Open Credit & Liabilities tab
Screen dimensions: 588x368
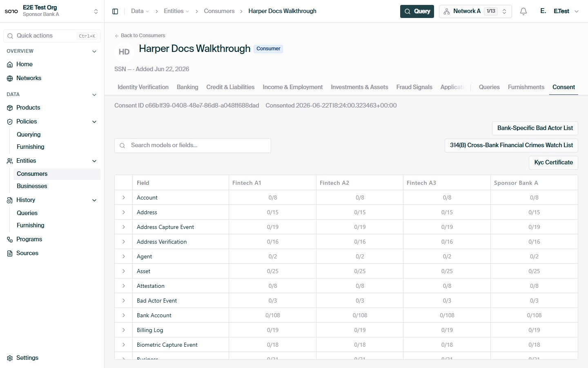coord(230,87)
